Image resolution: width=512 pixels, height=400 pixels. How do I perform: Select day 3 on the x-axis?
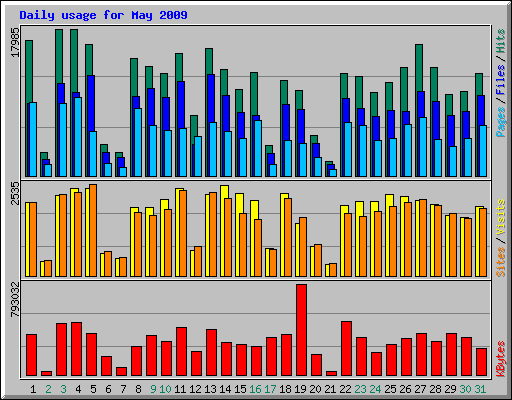click(x=63, y=389)
